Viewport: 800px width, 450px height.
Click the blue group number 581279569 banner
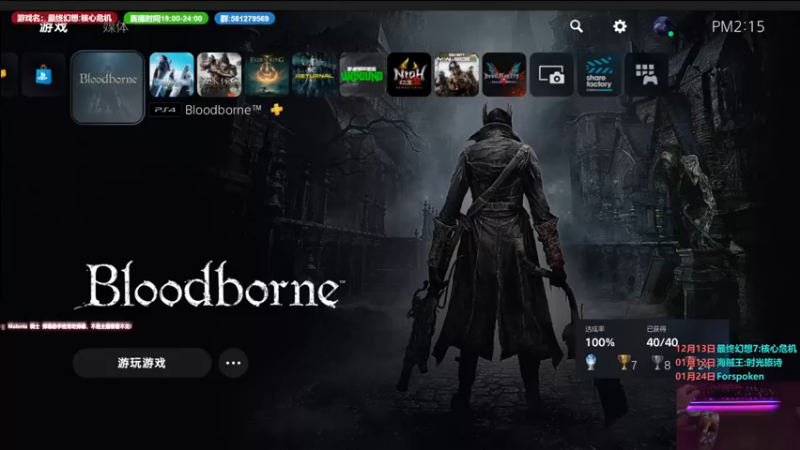245,18
